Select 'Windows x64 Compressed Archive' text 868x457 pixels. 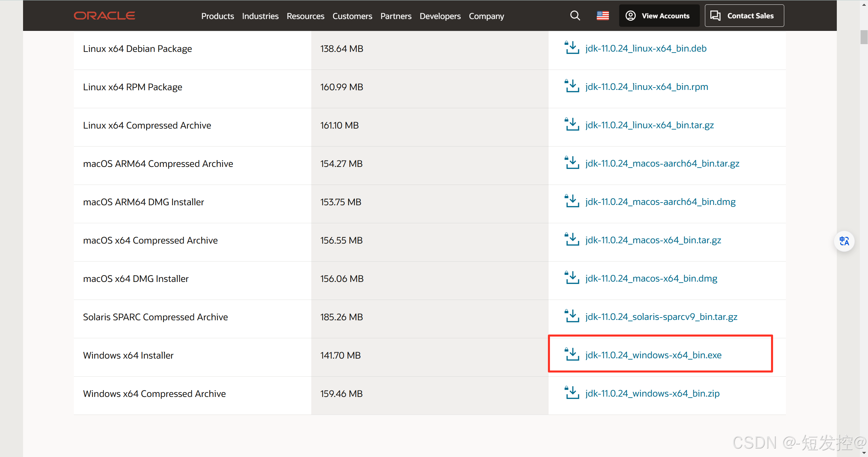(154, 394)
